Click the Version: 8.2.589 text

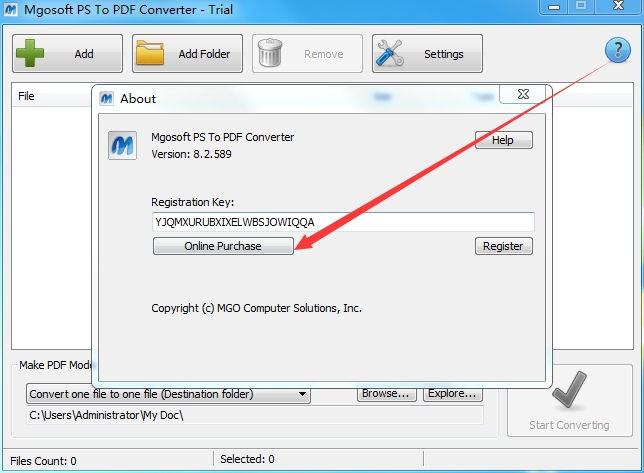191,154
